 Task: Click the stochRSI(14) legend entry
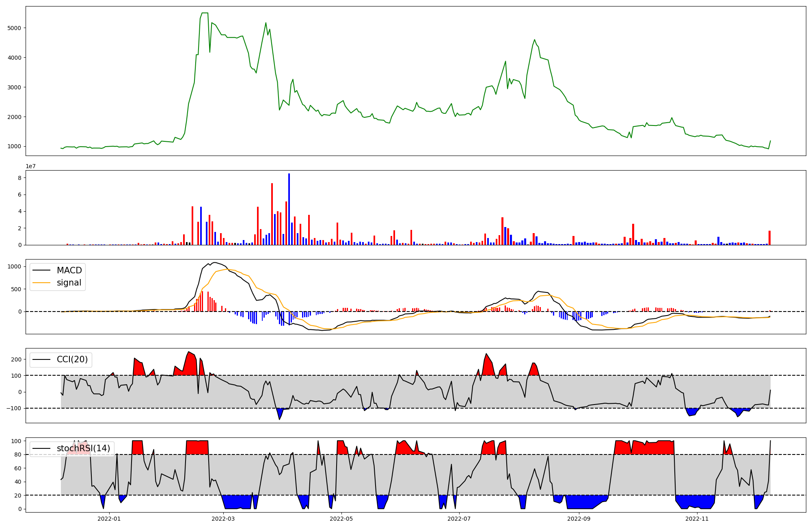coord(83,448)
